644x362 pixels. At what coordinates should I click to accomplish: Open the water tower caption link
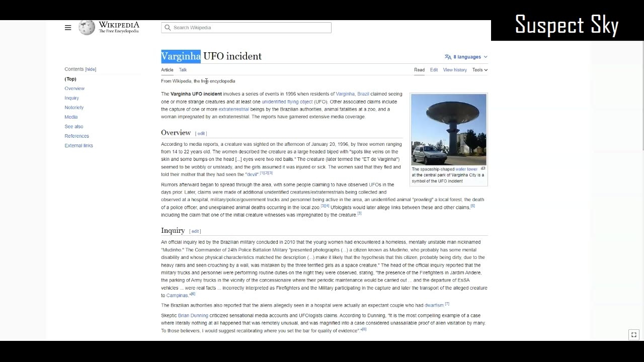coord(466,169)
